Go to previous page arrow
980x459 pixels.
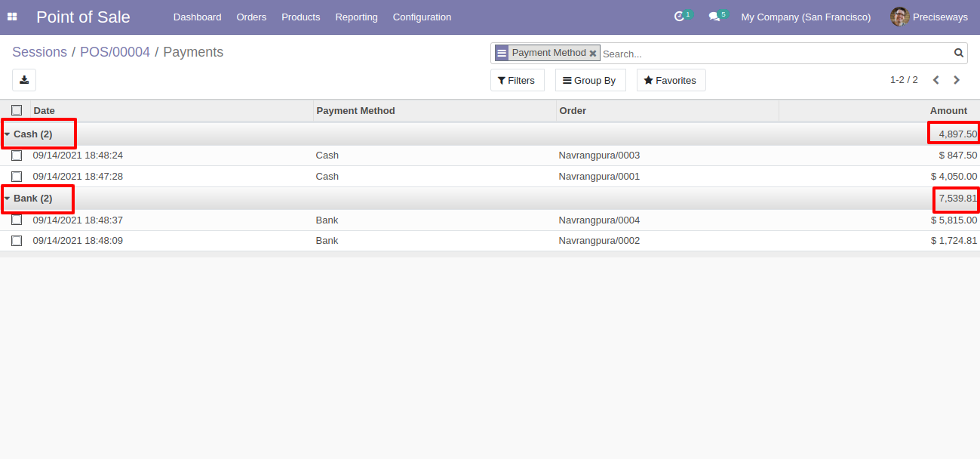coord(936,80)
